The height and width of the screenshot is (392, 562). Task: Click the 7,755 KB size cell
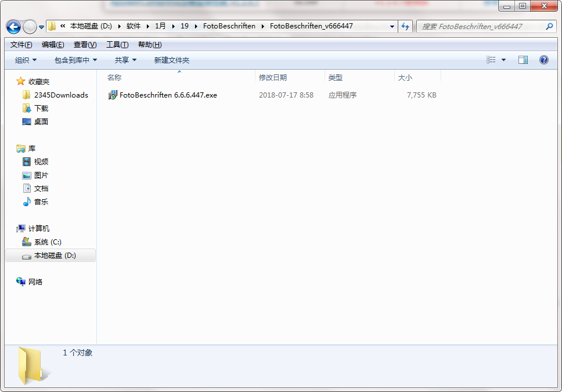click(421, 95)
